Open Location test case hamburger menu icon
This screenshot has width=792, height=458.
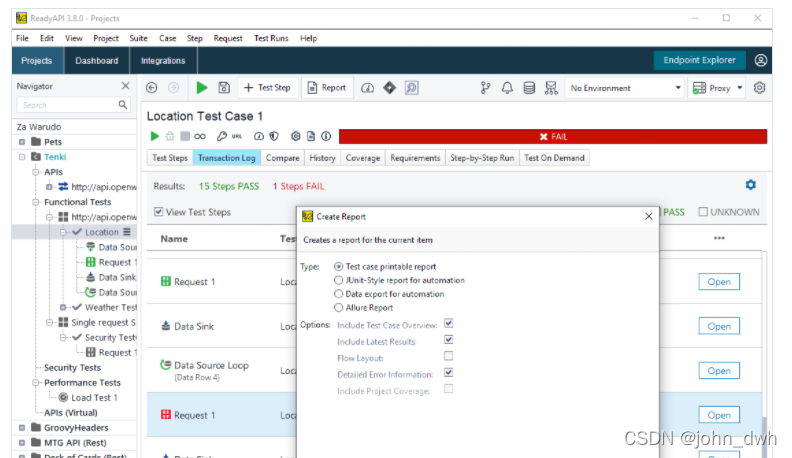127,232
